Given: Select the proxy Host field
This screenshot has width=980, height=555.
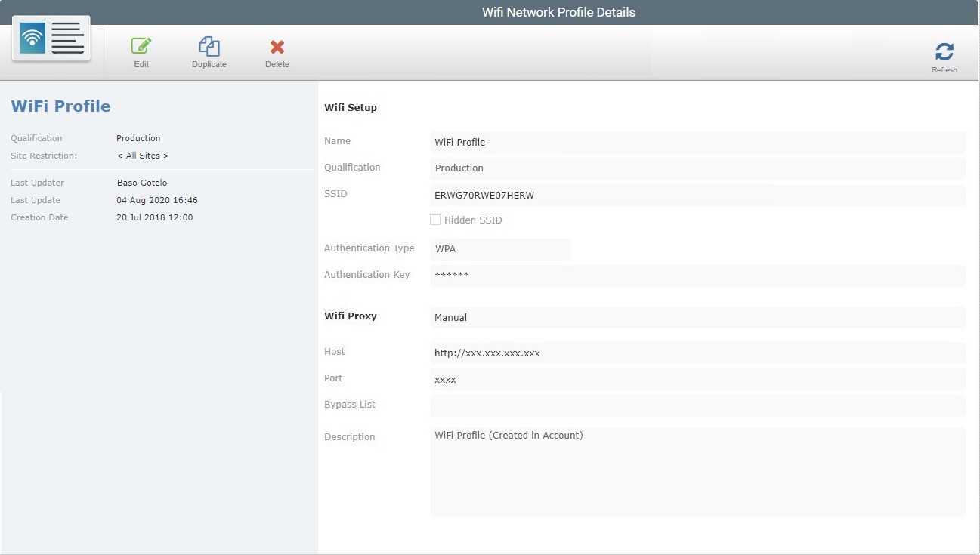Looking at the screenshot, I should point(697,352).
